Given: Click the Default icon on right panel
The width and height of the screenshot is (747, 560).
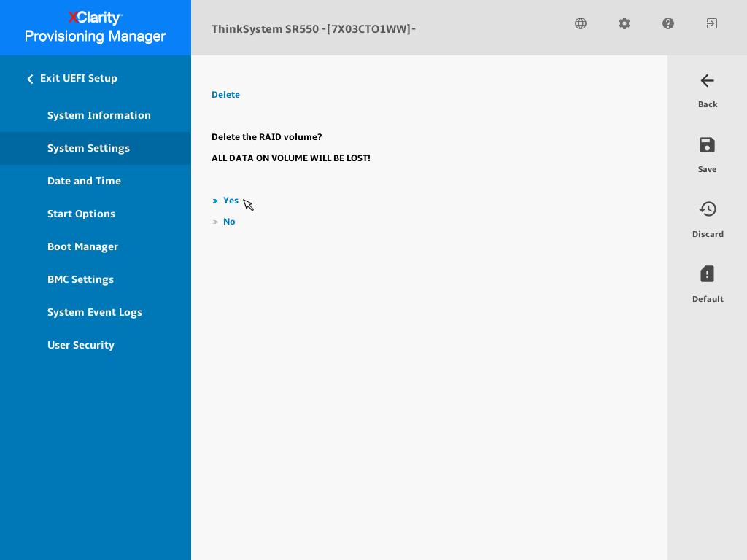Looking at the screenshot, I should [707, 274].
